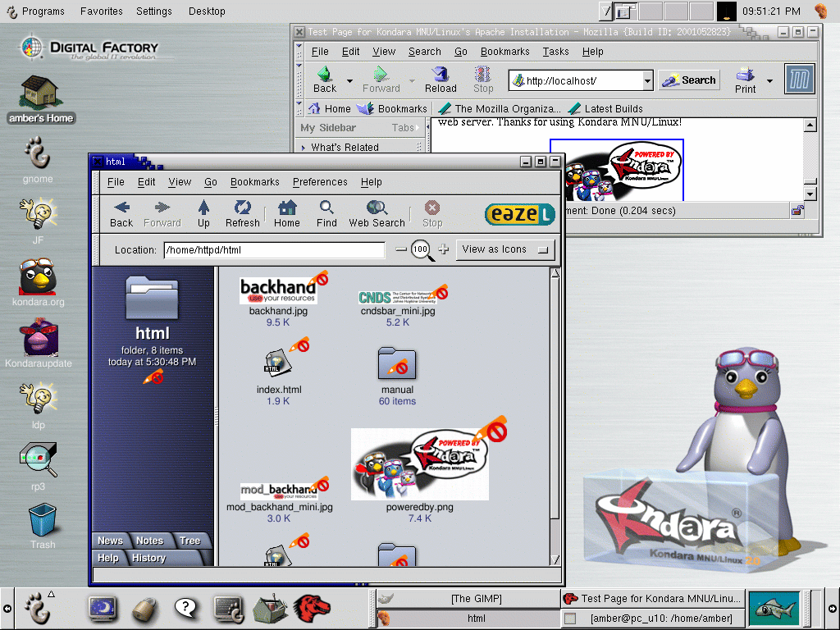Zoom out with the minus icon
This screenshot has width=840, height=630.
pos(400,249)
